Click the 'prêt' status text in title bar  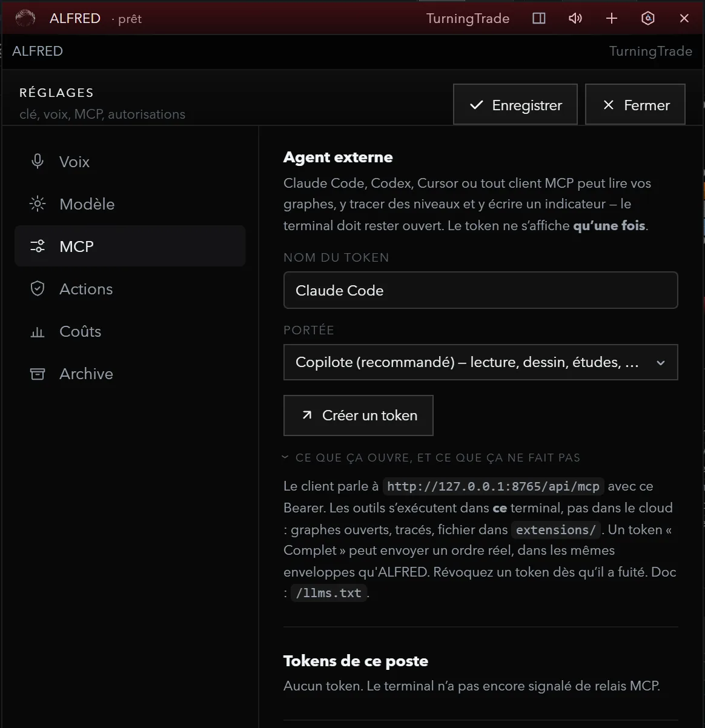pyautogui.click(x=130, y=19)
